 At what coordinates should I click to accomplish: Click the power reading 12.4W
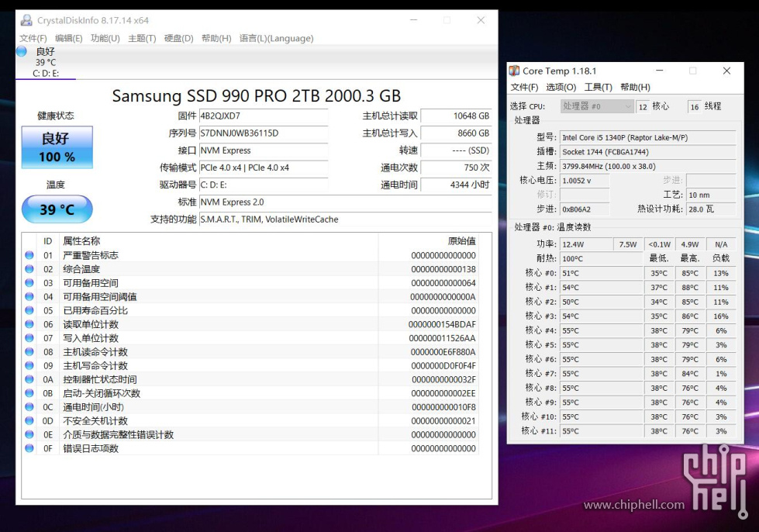pyautogui.click(x=586, y=244)
